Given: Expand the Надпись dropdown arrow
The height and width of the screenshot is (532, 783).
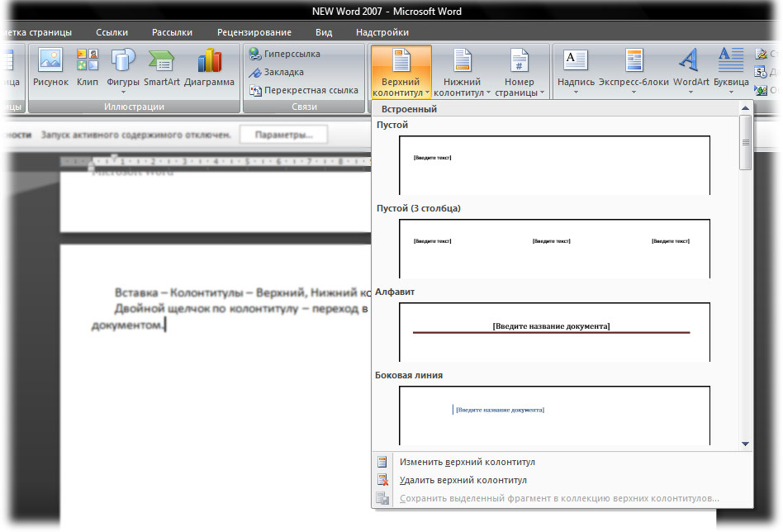Looking at the screenshot, I should point(576,93).
